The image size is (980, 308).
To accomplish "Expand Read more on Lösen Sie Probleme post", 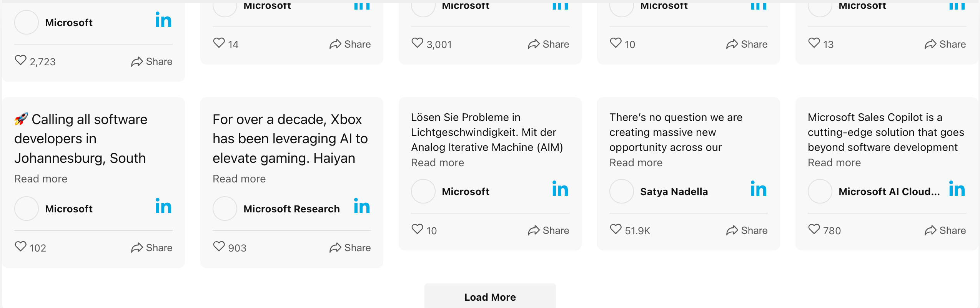I will coord(437,162).
